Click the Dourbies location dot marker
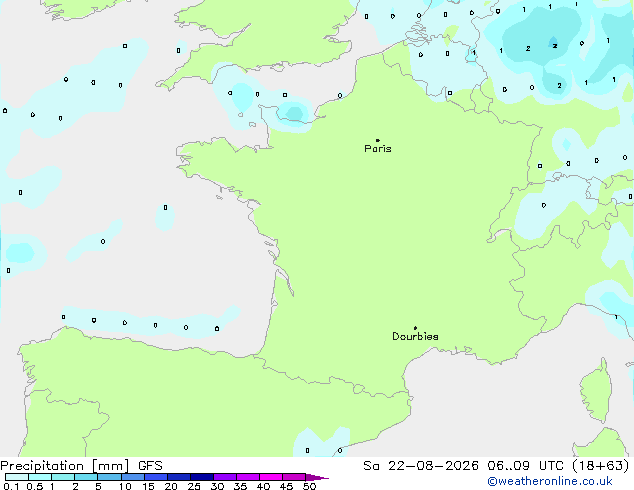 tap(415, 328)
